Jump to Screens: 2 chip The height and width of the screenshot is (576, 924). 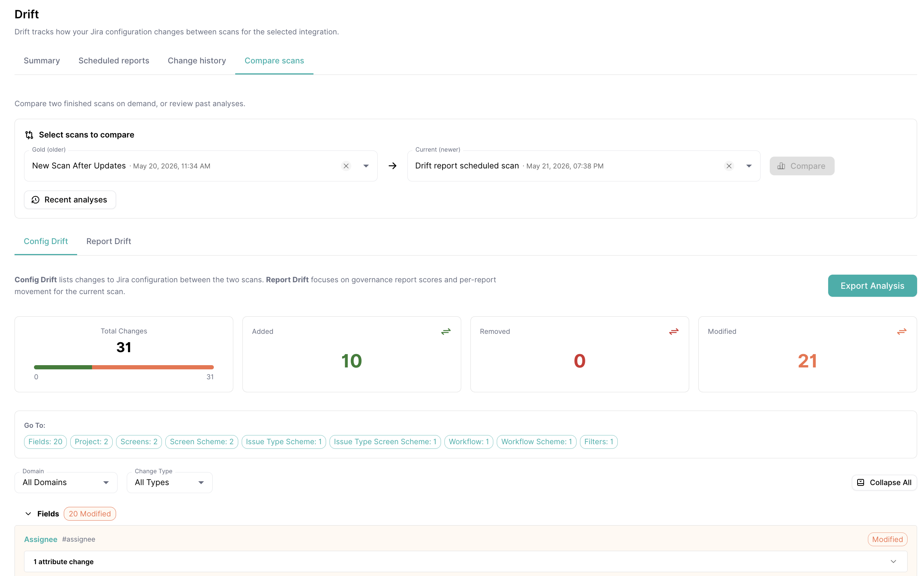click(139, 442)
